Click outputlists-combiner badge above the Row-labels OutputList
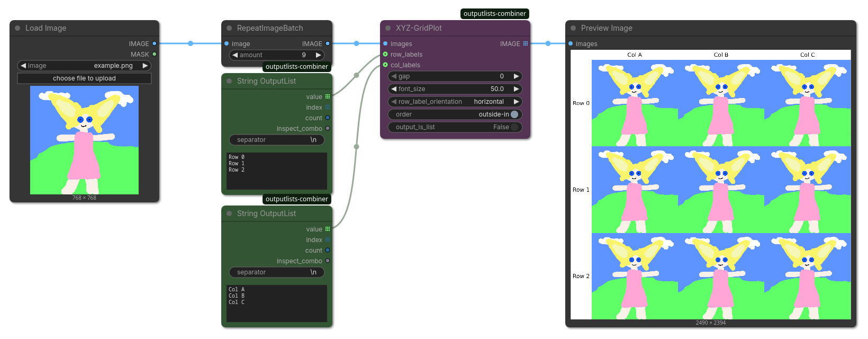Screen dimensions: 868x339 (x=297, y=67)
